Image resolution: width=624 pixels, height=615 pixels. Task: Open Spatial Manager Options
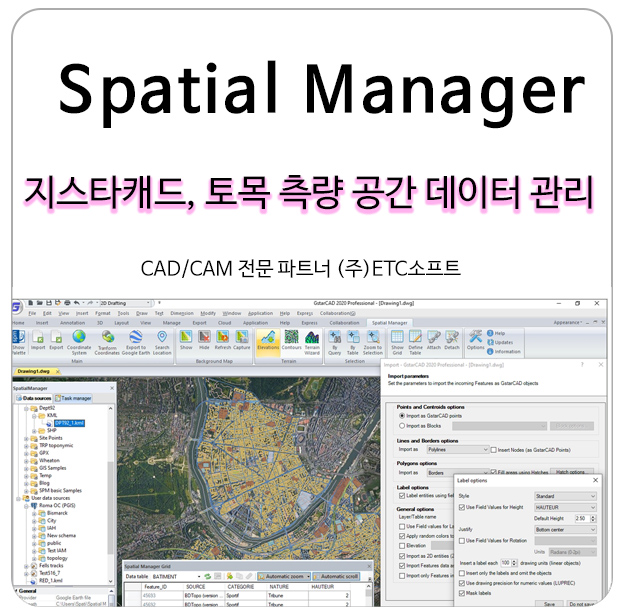pos(476,340)
